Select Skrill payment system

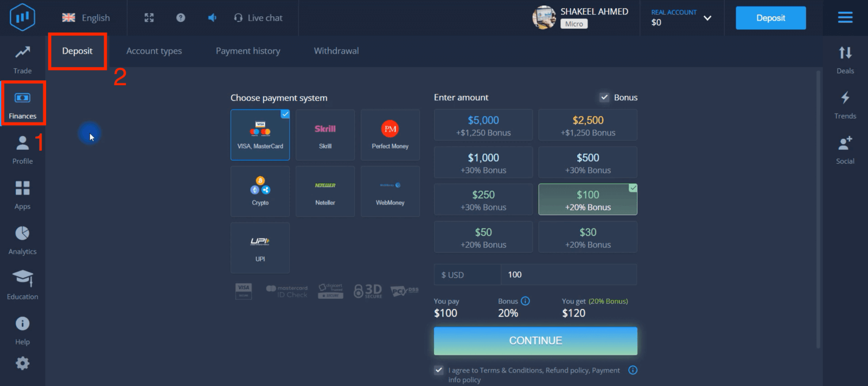[x=325, y=135]
